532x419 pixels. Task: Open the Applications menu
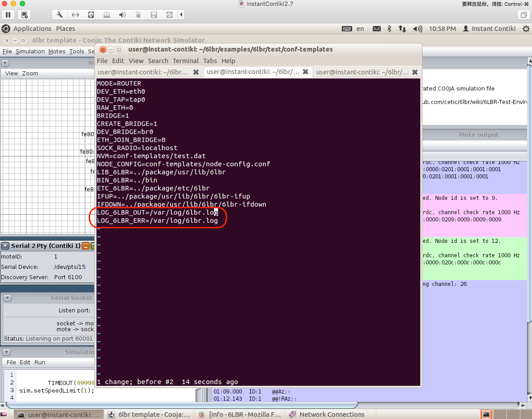32,29
